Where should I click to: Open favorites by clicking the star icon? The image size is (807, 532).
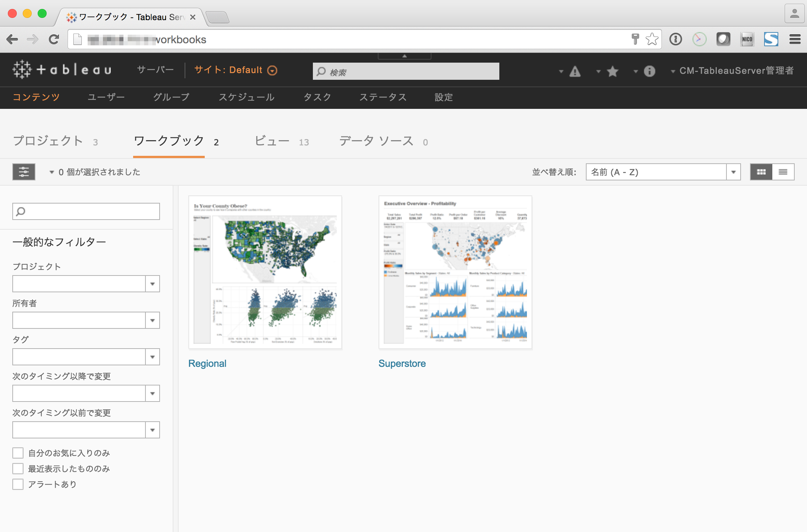(x=612, y=71)
